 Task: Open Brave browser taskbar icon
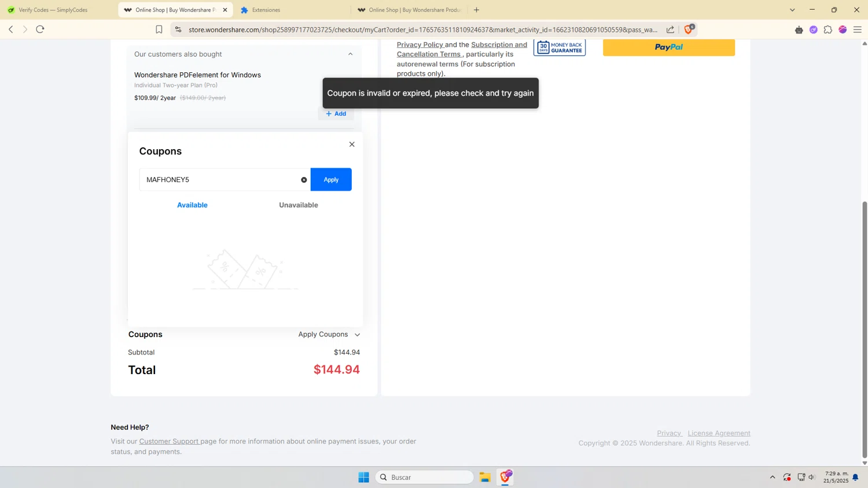[505, 477]
